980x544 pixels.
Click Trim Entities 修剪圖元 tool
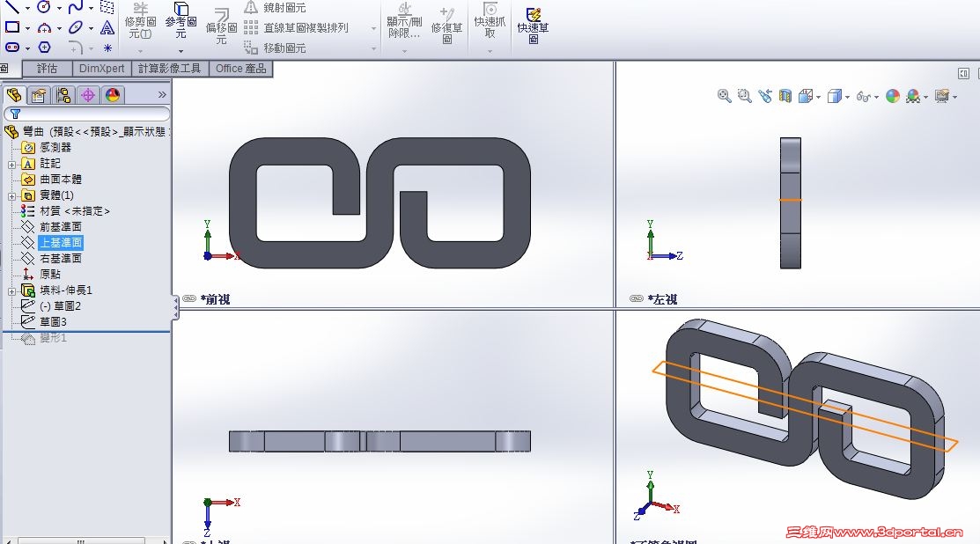click(x=141, y=20)
